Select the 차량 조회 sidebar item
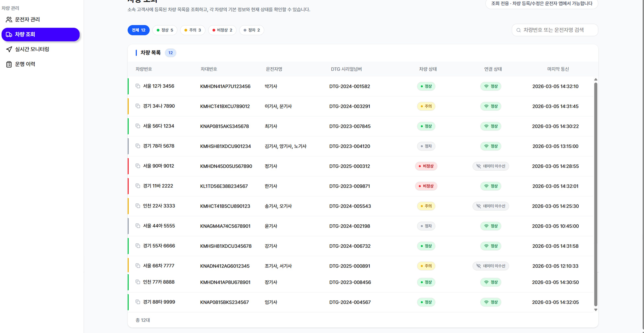Screen dimensions: 644x333 tap(40, 34)
